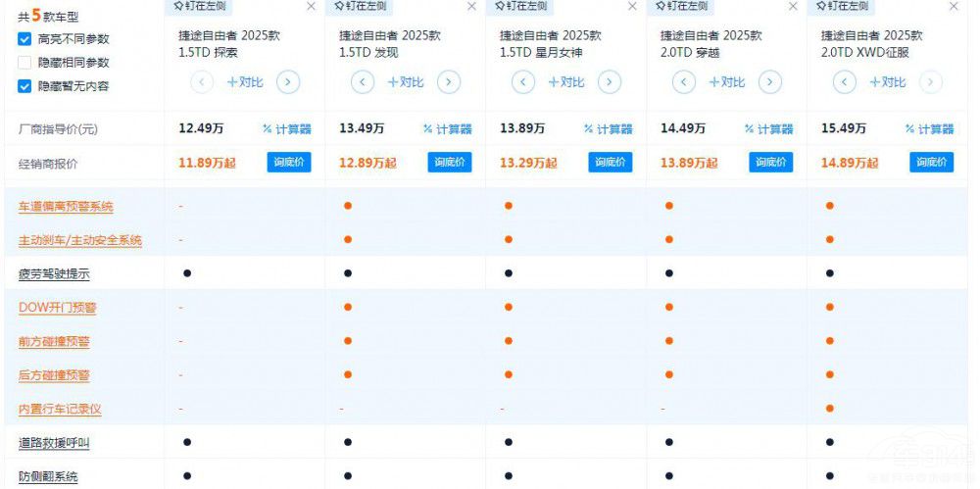Screen dimensions: 980x489
Task: Remove the 1.5TD 发现 column with its X
Action: (471, 6)
